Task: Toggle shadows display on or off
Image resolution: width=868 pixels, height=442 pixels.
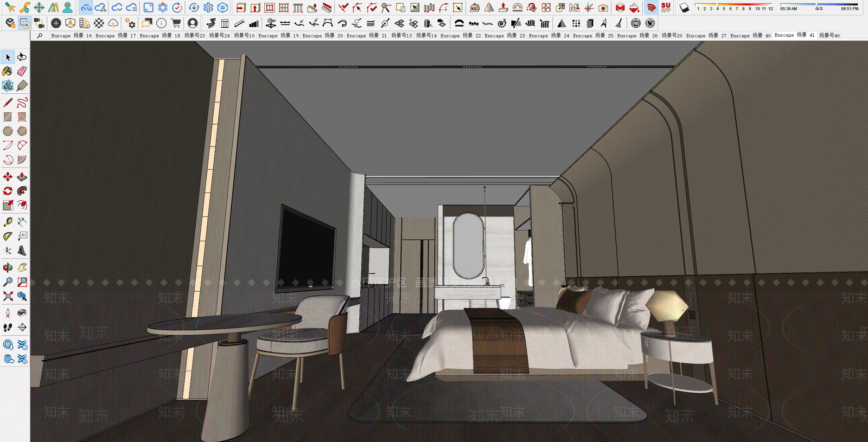Action: click(685, 8)
